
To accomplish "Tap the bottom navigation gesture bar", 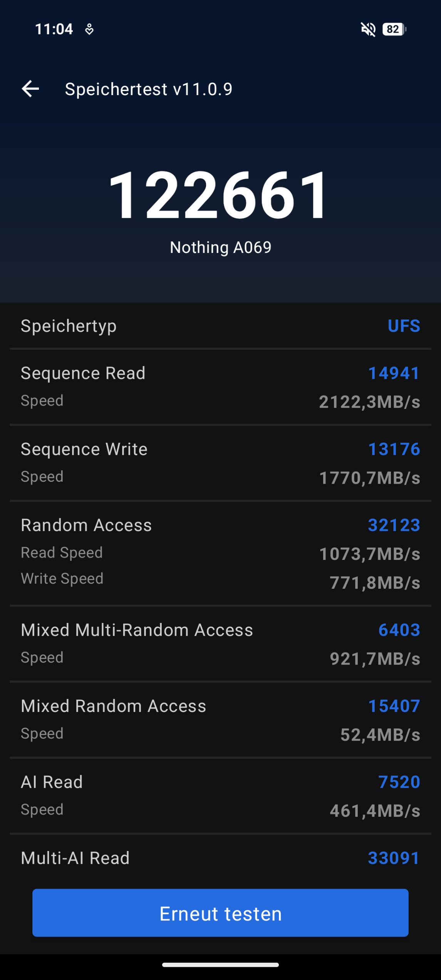I will click(220, 965).
